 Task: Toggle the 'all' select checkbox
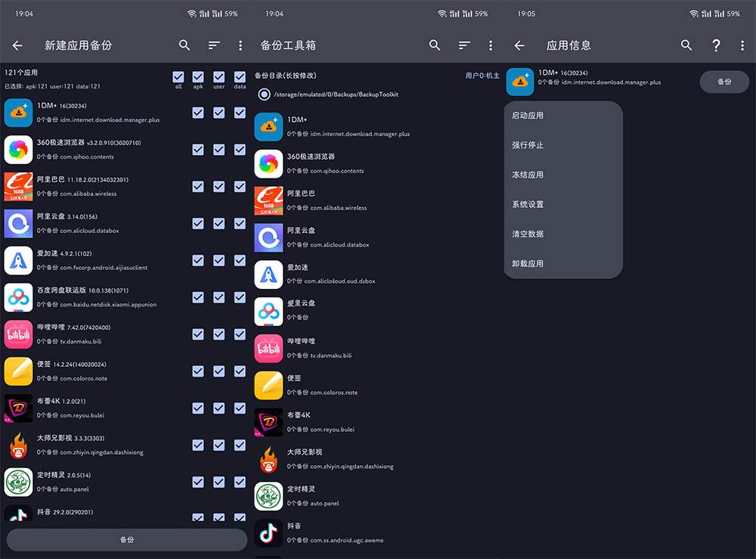178,77
